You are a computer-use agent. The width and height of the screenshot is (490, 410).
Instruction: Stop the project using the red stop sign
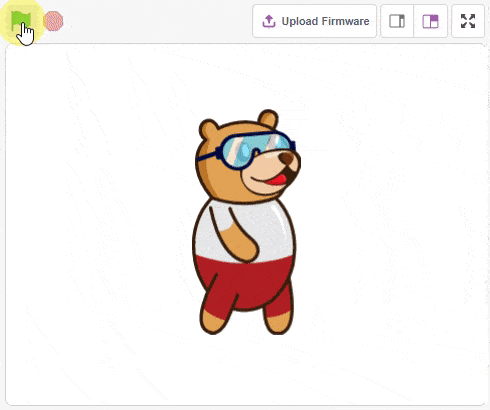point(53,21)
